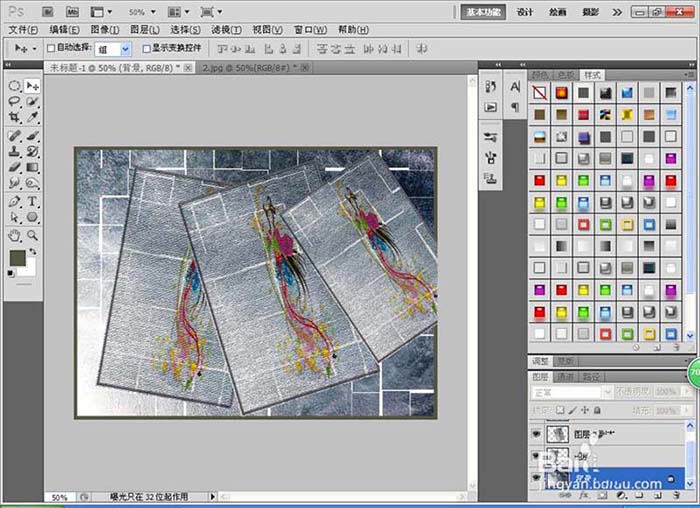
Task: Expand more workspaces with double arrow
Action: pyautogui.click(x=617, y=12)
